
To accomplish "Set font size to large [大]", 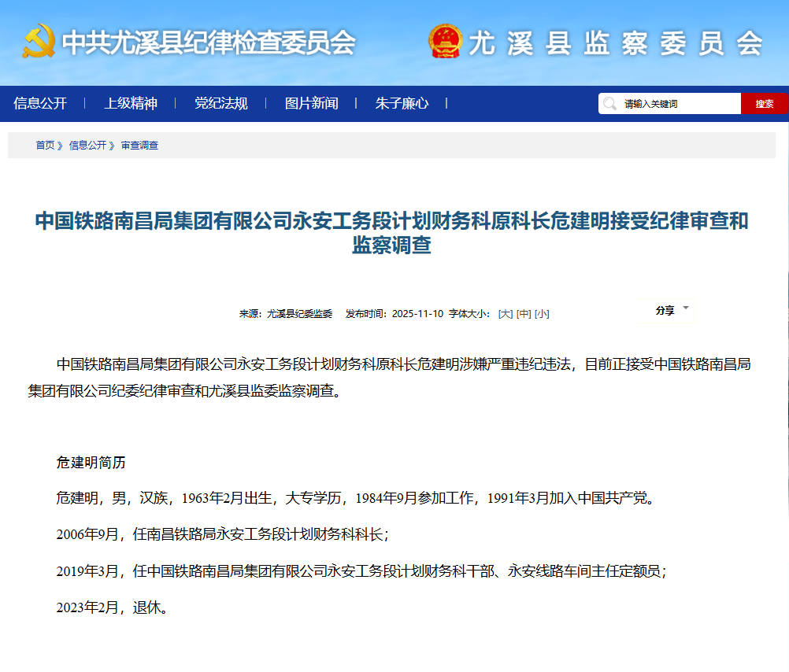I will click(506, 313).
